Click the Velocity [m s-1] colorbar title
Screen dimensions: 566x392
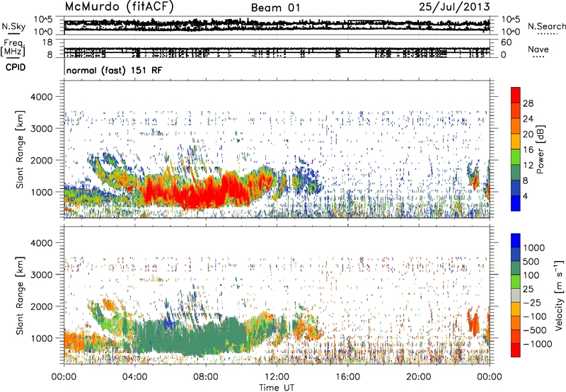(x=559, y=295)
